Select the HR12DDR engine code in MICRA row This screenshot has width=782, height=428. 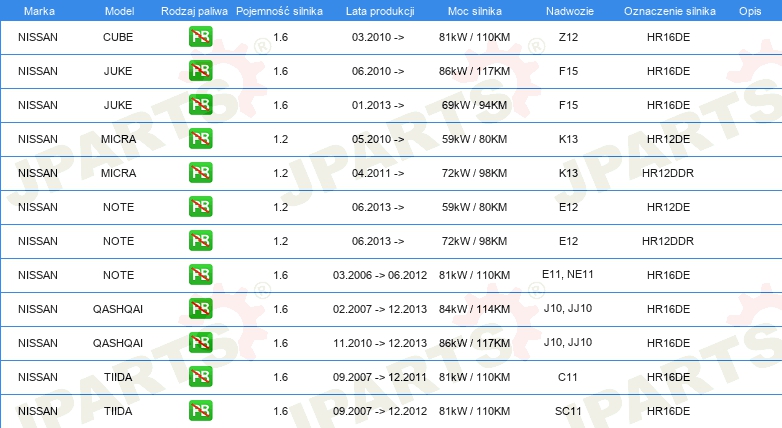coord(668,173)
